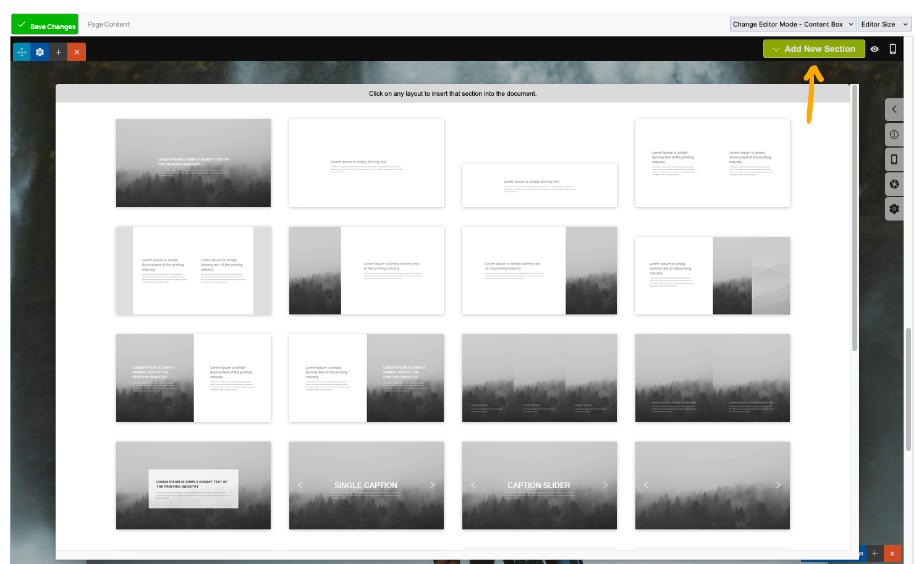
Task: Toggle preview with the eye icon
Action: [x=875, y=49]
